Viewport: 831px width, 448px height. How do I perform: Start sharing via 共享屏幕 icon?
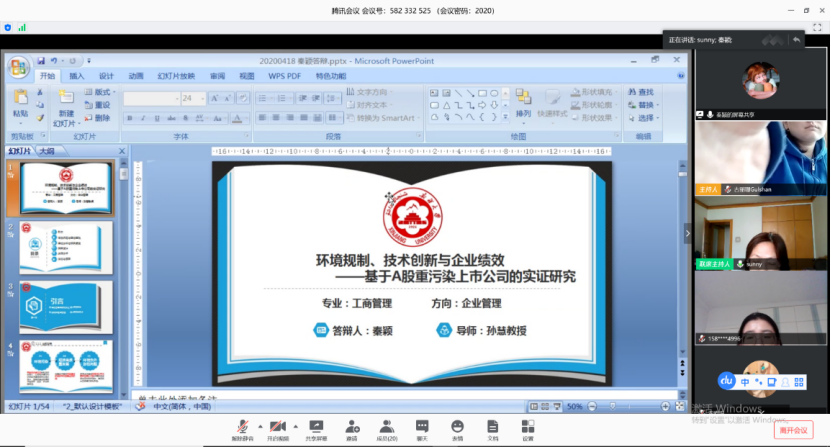click(316, 430)
